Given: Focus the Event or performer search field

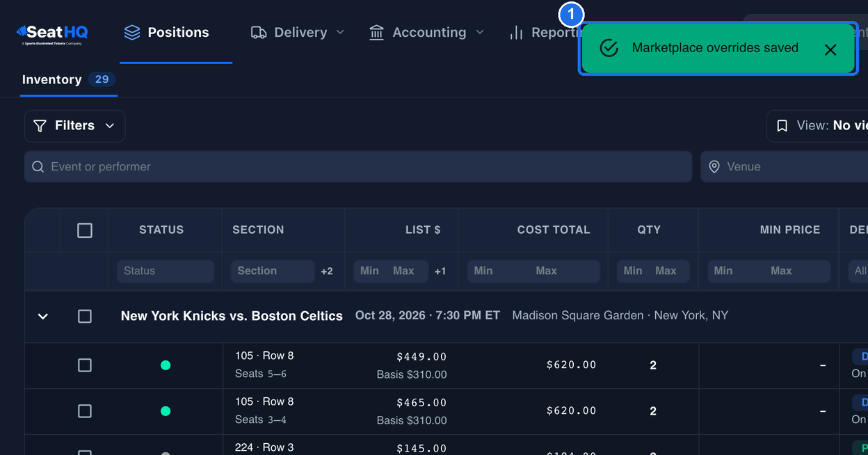Looking at the screenshot, I should [x=358, y=167].
